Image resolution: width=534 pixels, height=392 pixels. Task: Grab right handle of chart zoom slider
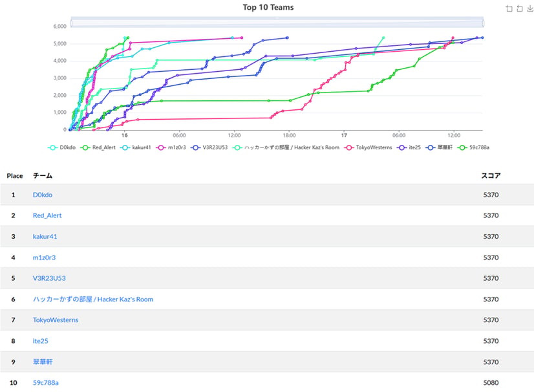tap(484, 23)
